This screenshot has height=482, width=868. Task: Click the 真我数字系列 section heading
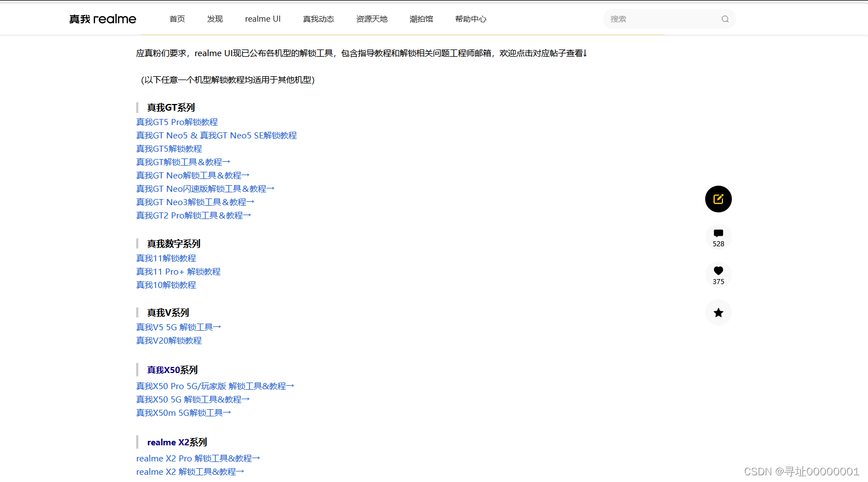tap(173, 244)
